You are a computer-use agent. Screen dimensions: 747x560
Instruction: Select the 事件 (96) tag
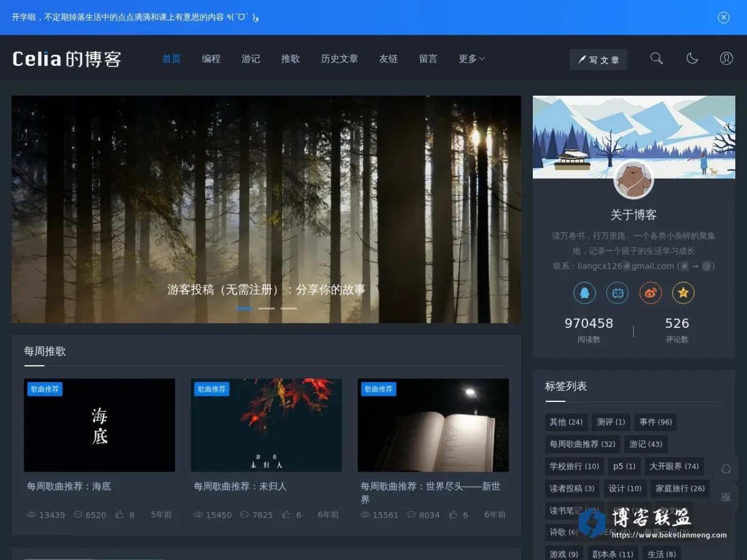coord(655,422)
